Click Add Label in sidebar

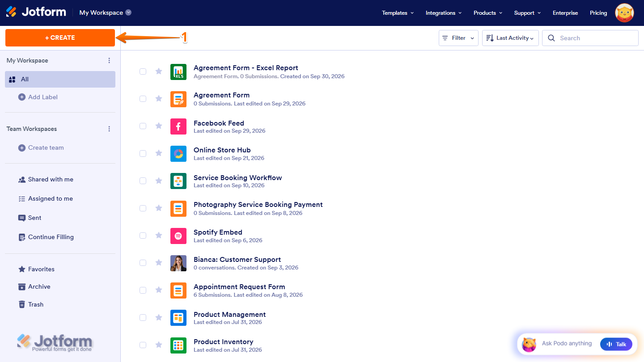38,97
